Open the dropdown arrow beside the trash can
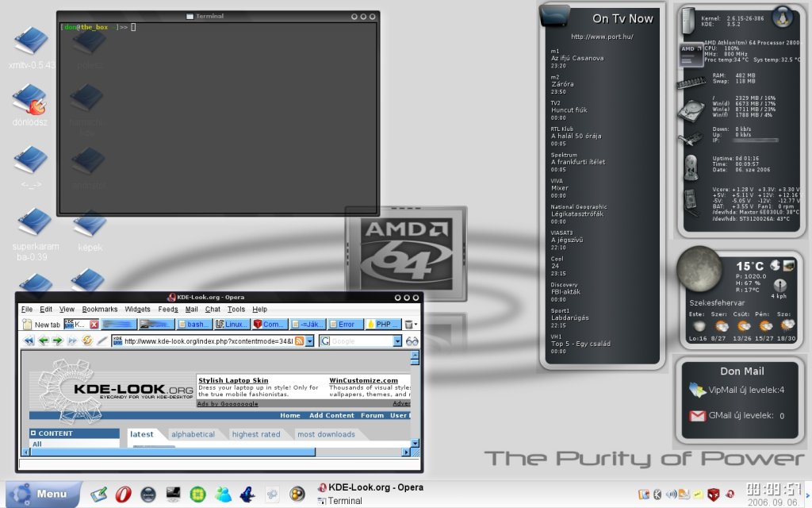This screenshot has height=508, width=812. point(416,325)
